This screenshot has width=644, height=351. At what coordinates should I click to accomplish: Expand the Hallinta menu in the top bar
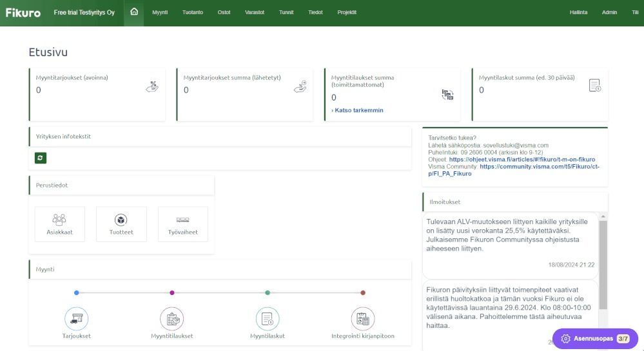(x=578, y=12)
